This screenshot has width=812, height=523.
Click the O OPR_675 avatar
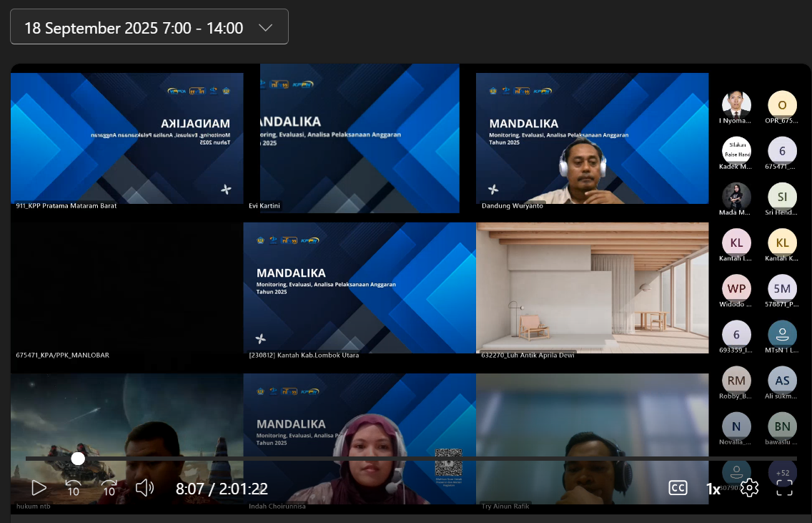(x=782, y=105)
